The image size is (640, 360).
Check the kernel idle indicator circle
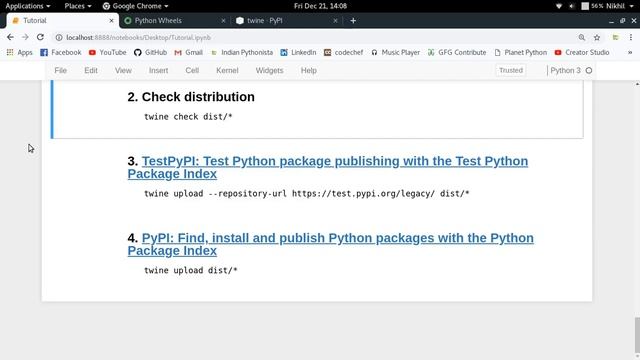click(589, 71)
